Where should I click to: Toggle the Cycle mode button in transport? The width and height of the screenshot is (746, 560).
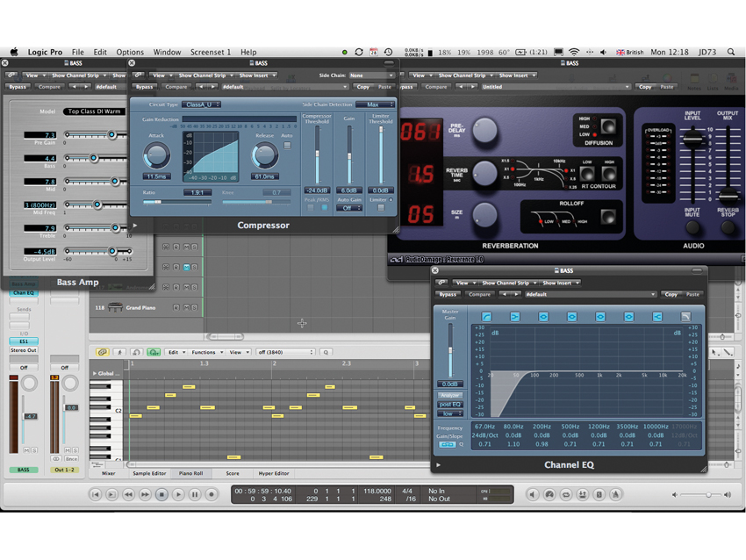(x=566, y=495)
